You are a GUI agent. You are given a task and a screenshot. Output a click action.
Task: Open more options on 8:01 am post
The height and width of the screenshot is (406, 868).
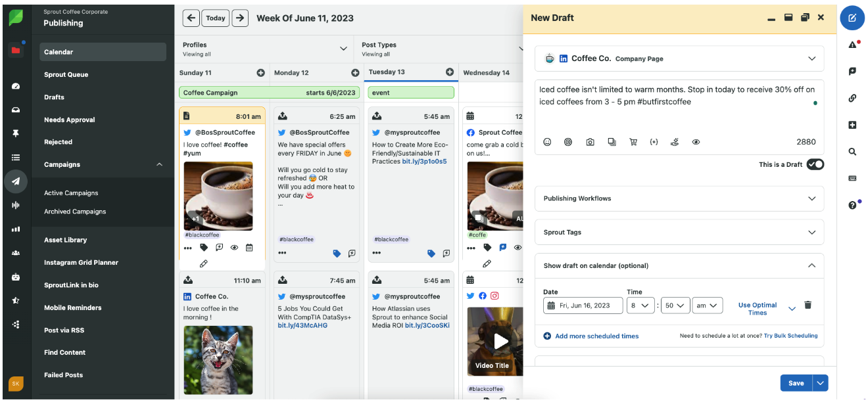[187, 248]
